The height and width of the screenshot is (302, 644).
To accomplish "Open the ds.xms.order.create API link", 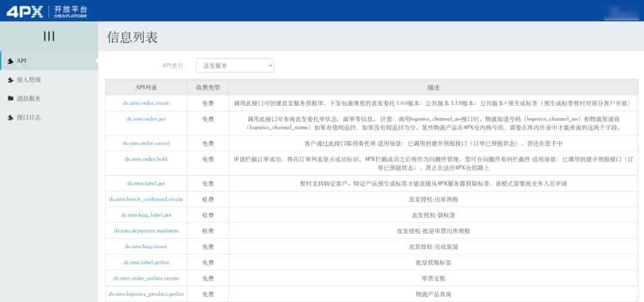I will tap(146, 103).
